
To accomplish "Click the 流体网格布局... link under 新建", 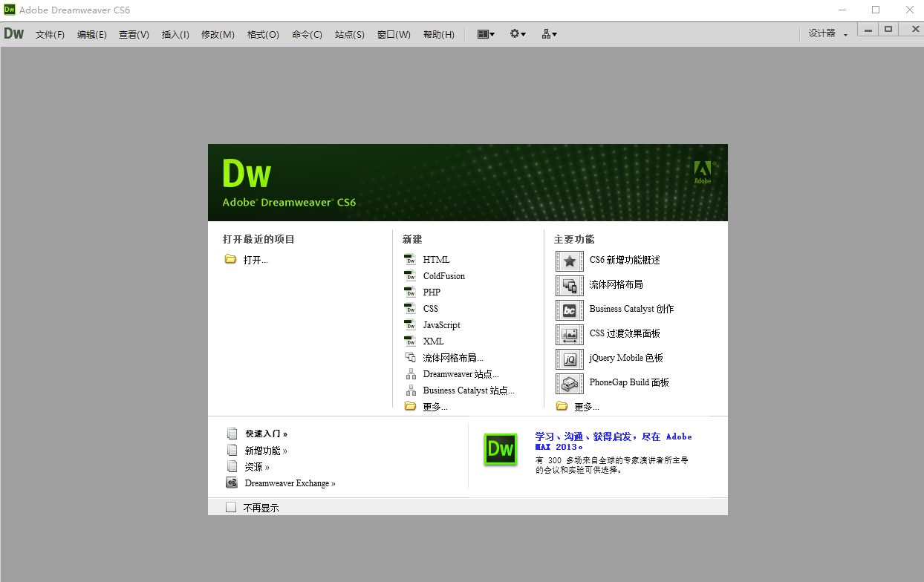I will click(453, 358).
